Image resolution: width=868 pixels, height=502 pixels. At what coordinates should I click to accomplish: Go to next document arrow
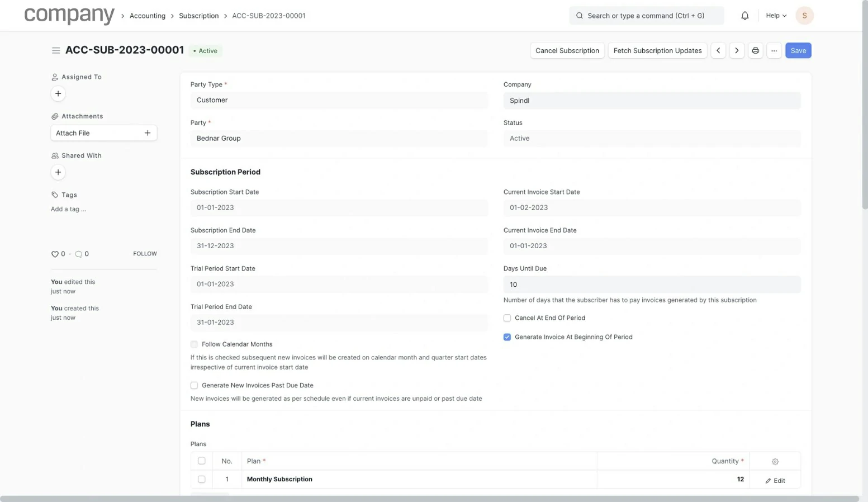[737, 50]
